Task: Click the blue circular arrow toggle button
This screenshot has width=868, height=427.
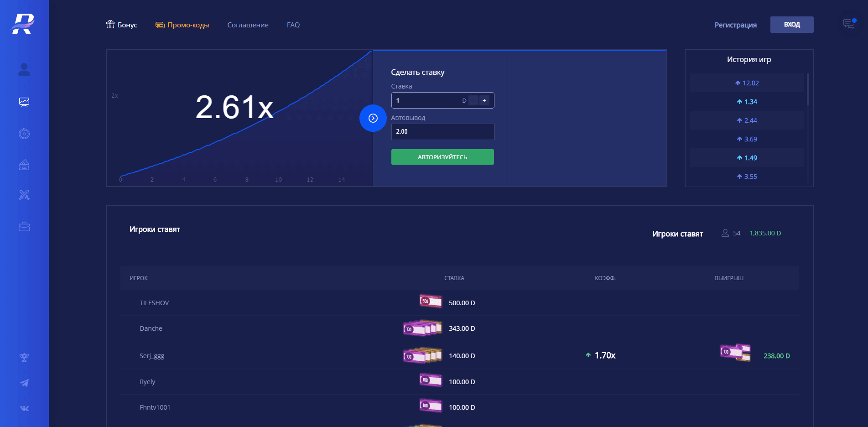Action: click(x=373, y=118)
